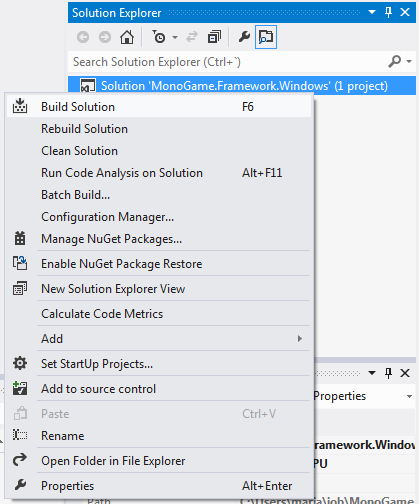
Task: Expand the Pending Changes Filter dropdown arrow
Action: pos(175,37)
